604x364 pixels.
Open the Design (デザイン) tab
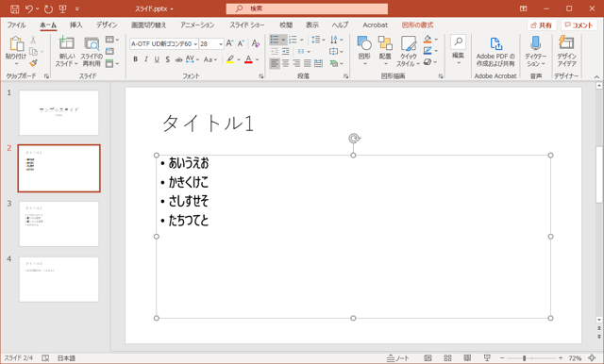(x=107, y=25)
